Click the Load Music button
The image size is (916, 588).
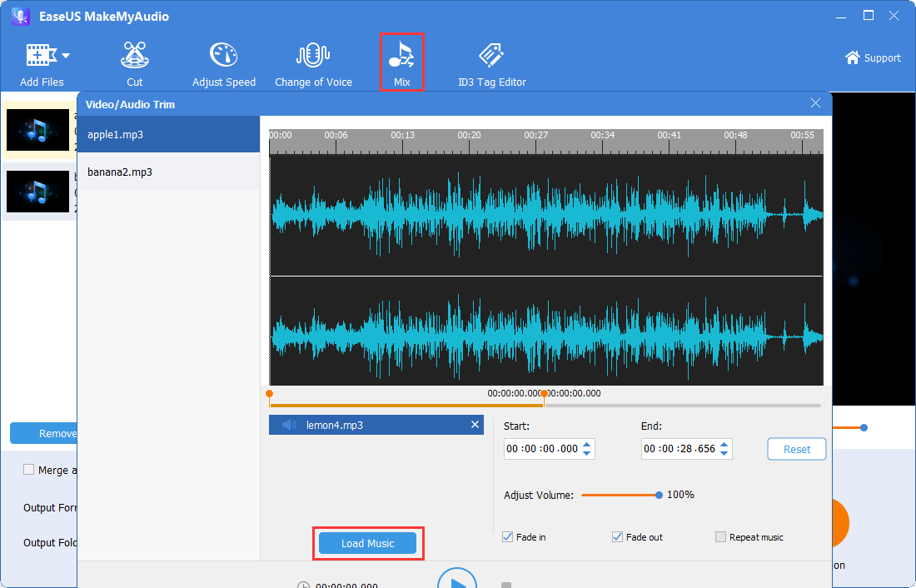click(367, 543)
